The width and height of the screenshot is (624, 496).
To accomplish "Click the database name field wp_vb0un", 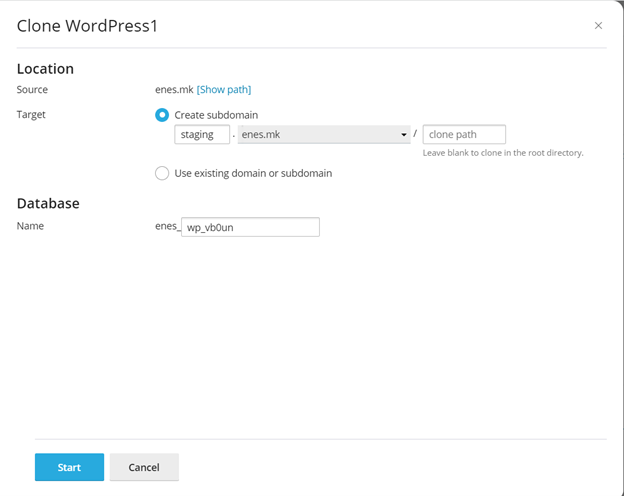I will (250, 227).
